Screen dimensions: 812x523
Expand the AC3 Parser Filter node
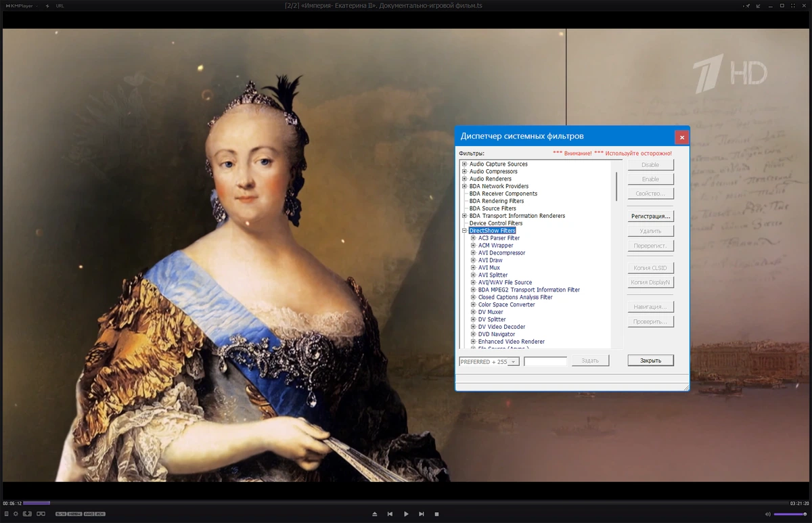tap(474, 238)
